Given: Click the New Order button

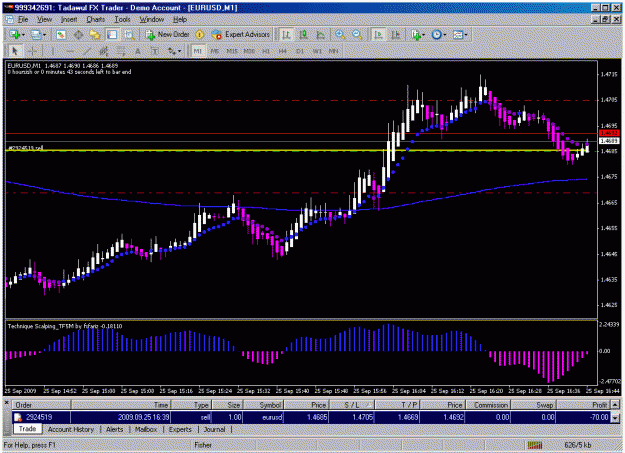Looking at the screenshot, I should [x=167, y=35].
